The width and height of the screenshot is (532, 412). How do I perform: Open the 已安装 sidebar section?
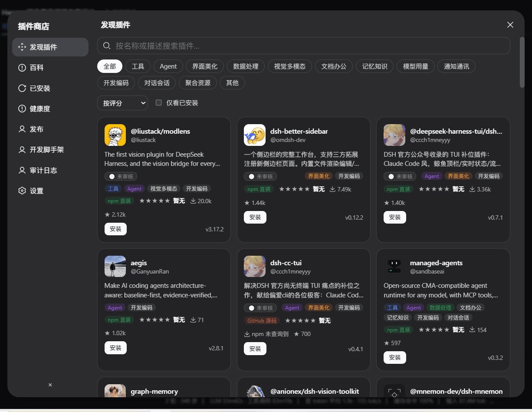(50, 88)
